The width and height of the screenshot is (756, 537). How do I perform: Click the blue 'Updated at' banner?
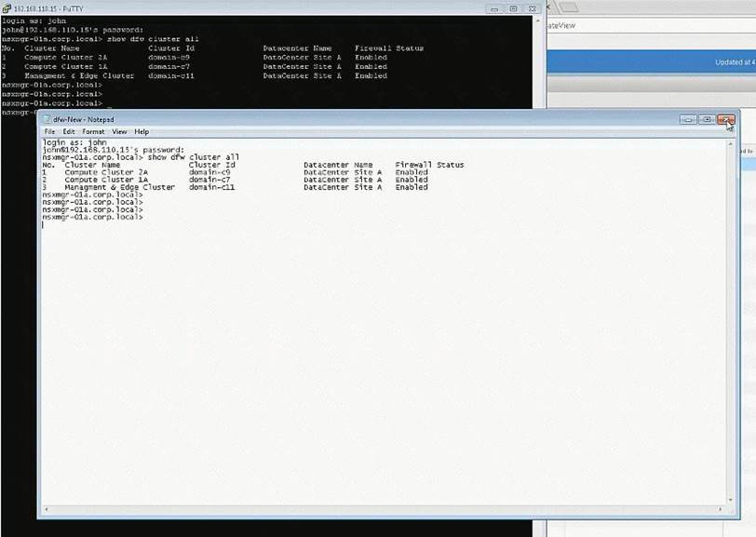652,62
